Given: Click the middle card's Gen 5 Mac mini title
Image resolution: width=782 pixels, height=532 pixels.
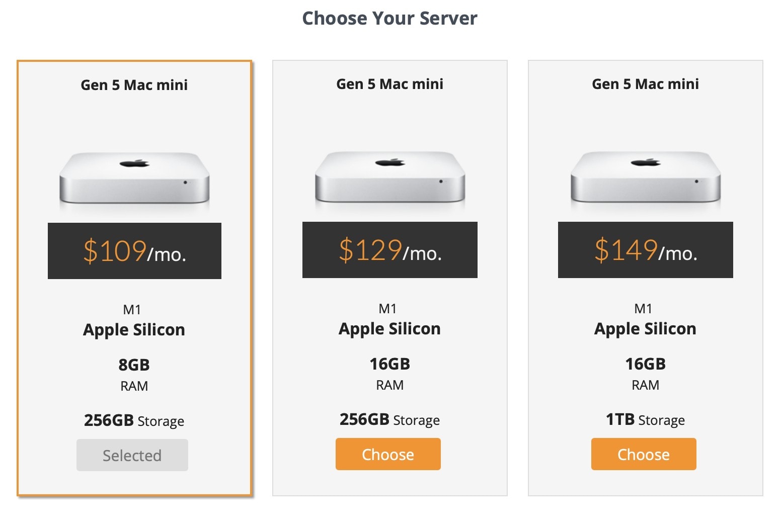Looking at the screenshot, I should (390, 84).
